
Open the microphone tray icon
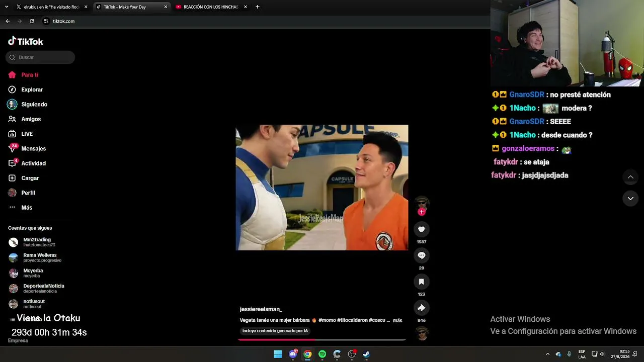point(569,354)
